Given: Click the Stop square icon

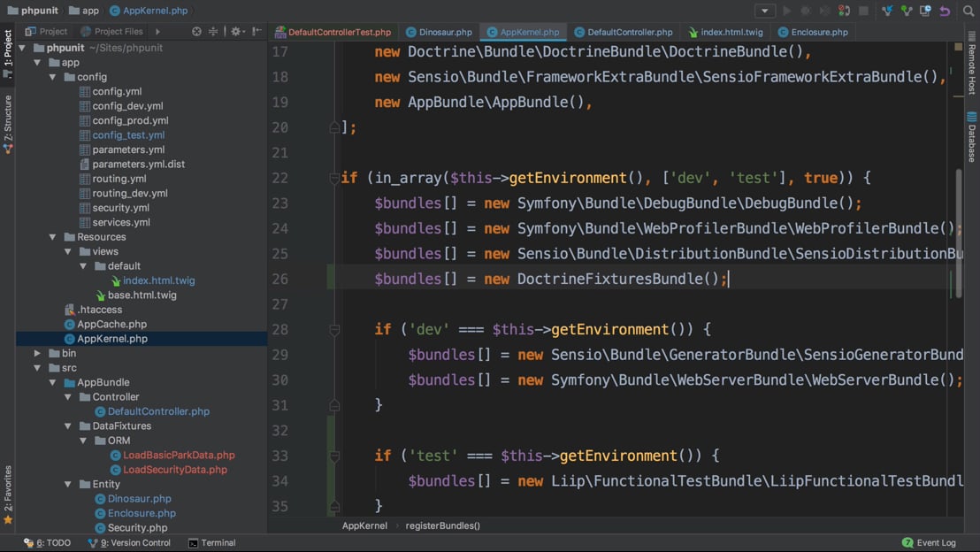Looking at the screenshot, I should coord(864,11).
